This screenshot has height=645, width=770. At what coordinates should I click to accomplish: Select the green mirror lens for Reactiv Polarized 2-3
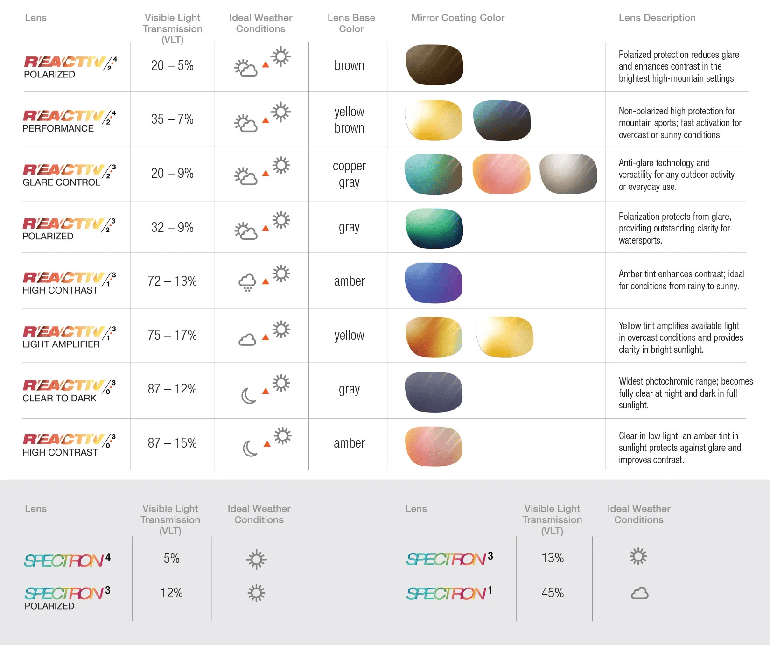(434, 228)
